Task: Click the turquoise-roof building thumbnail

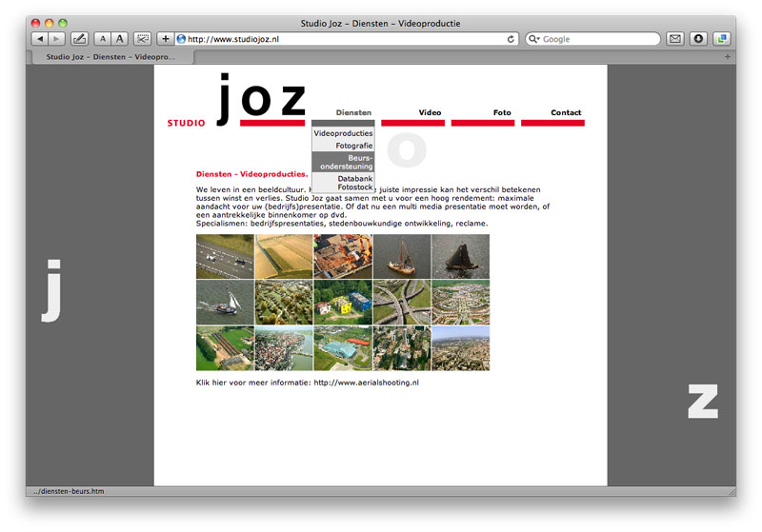Action: 343,348
